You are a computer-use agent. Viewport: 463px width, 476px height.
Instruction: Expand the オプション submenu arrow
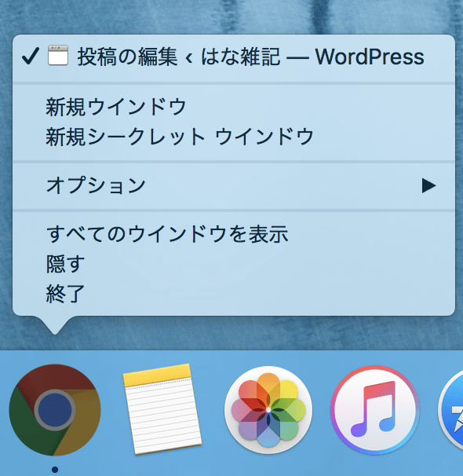pos(428,185)
